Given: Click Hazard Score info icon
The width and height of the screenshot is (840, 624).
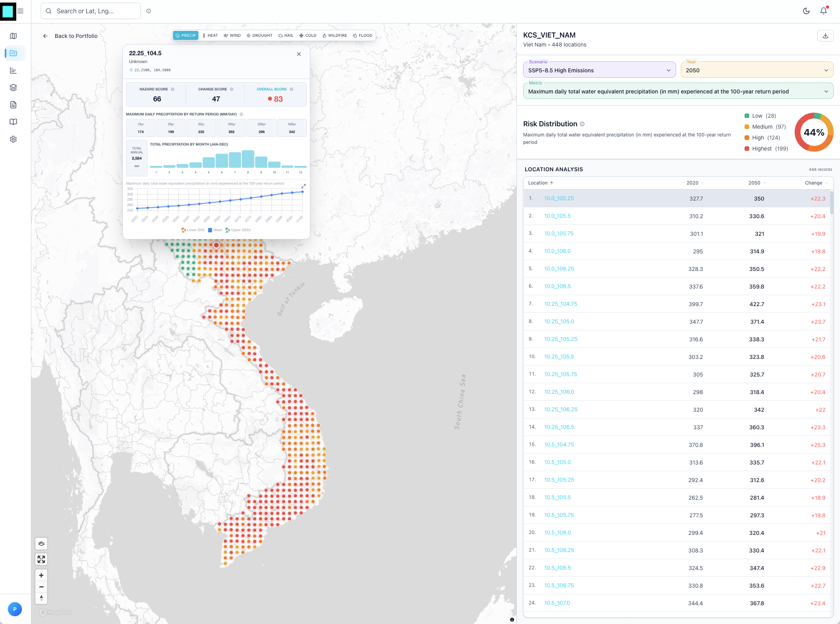Looking at the screenshot, I should [173, 89].
